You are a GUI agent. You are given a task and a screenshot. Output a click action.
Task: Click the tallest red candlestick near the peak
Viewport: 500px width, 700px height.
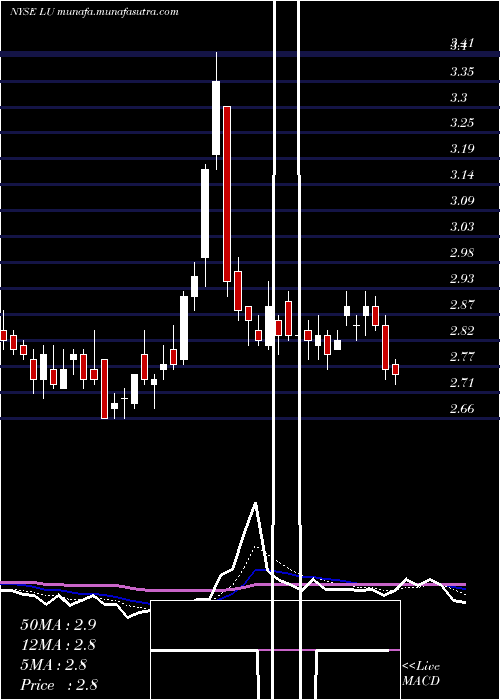(227, 194)
